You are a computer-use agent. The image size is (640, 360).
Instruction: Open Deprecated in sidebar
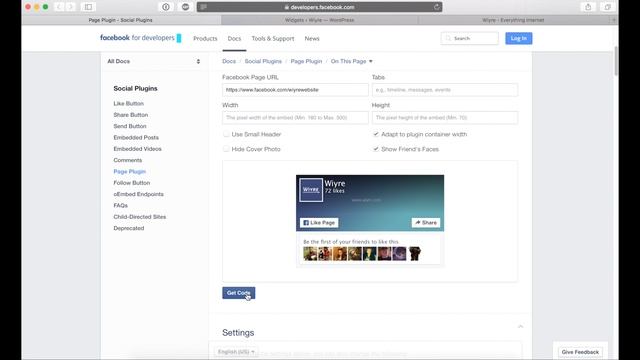[129, 228]
